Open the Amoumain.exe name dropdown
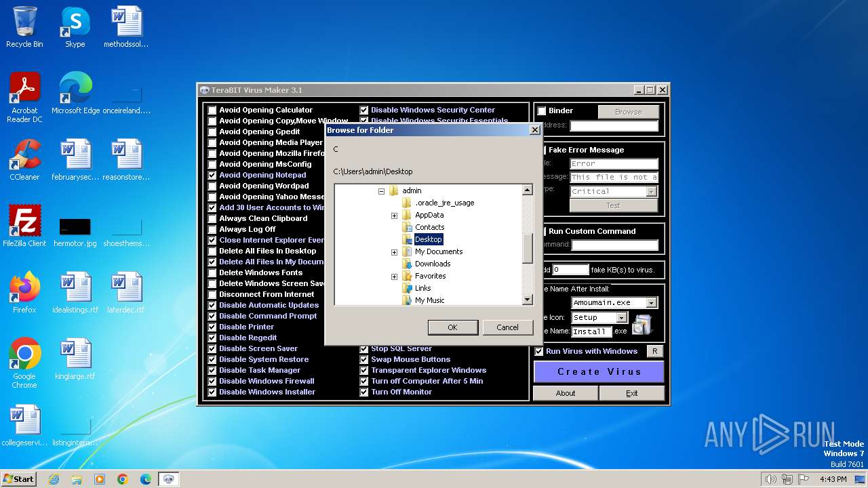 pos(652,303)
